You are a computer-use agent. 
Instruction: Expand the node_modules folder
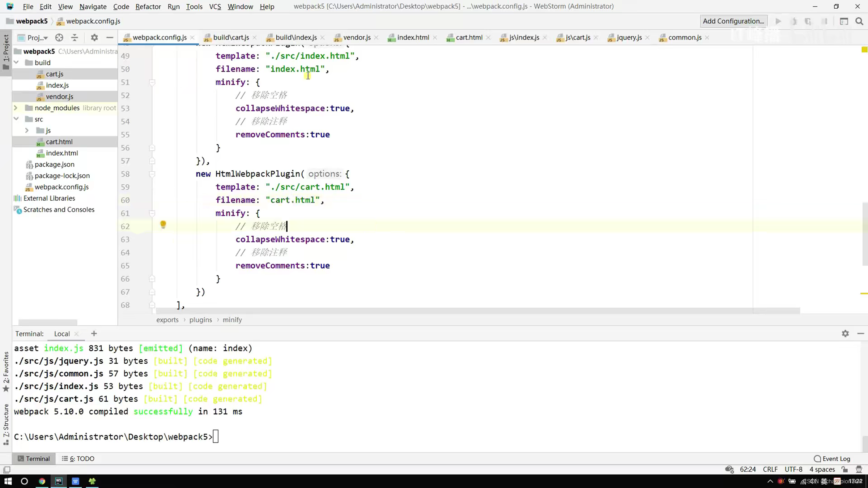click(16, 108)
